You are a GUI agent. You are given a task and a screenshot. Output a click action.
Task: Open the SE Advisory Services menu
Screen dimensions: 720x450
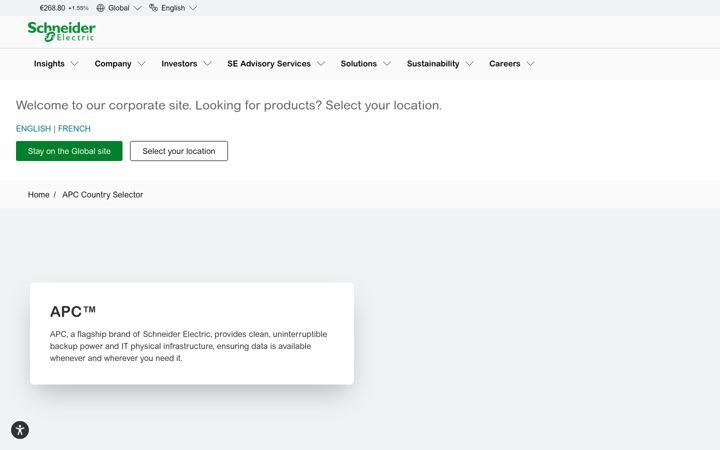point(269,64)
